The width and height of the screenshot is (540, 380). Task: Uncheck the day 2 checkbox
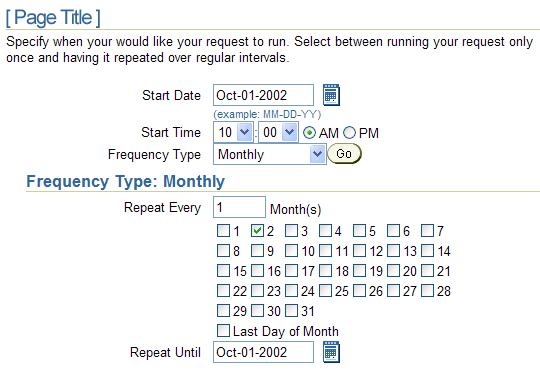coord(257,230)
